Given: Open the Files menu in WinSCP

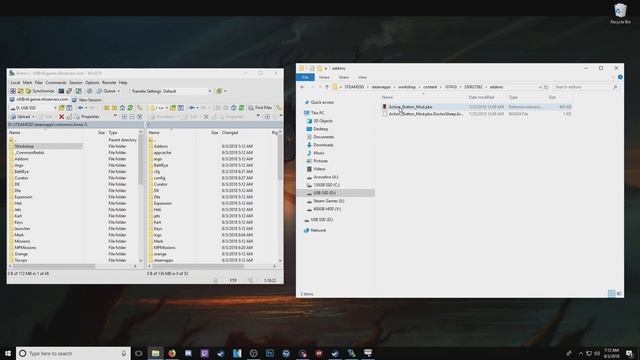Looking at the screenshot, I should tap(39, 82).
